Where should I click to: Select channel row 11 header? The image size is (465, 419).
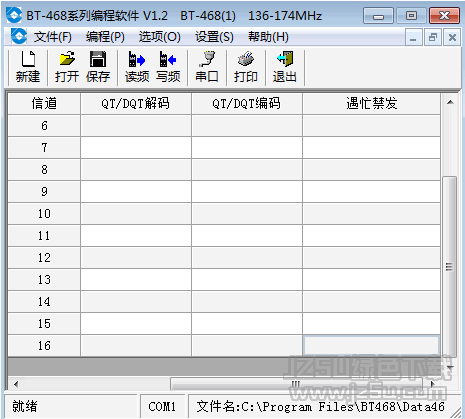pyautogui.click(x=44, y=236)
